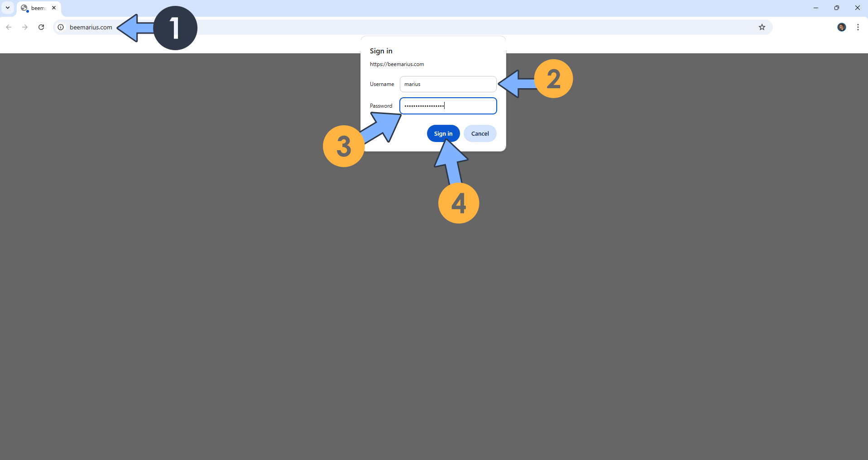Viewport: 868px width, 460px height.
Task: Open the Chrome profile avatar
Action: pos(841,27)
